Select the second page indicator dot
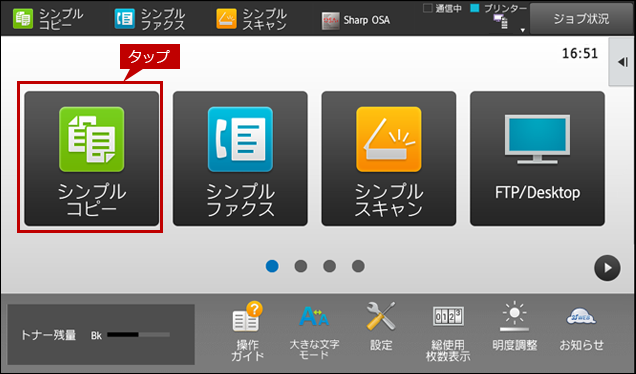The height and width of the screenshot is (374, 636). 301,266
